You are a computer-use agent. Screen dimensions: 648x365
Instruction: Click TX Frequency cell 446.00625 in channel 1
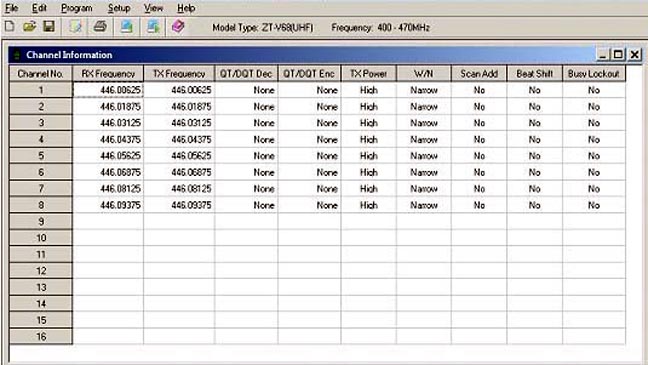click(x=179, y=90)
